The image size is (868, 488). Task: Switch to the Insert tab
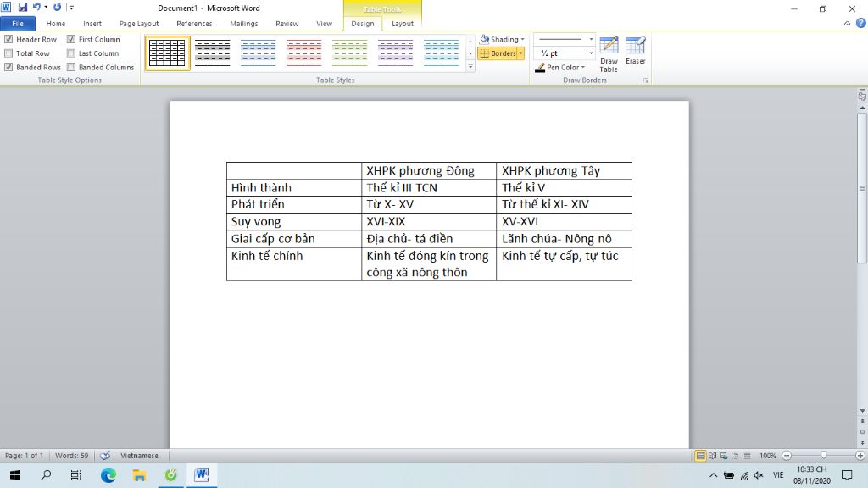(92, 24)
